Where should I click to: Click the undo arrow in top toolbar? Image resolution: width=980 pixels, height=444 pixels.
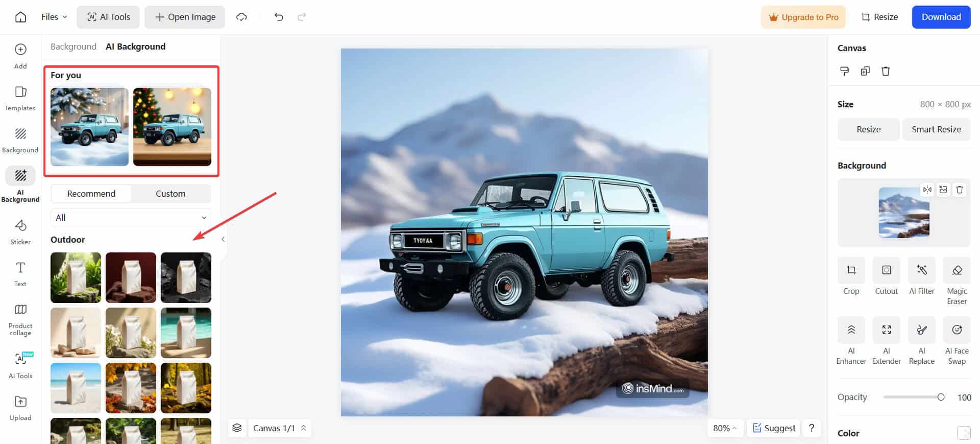[278, 17]
